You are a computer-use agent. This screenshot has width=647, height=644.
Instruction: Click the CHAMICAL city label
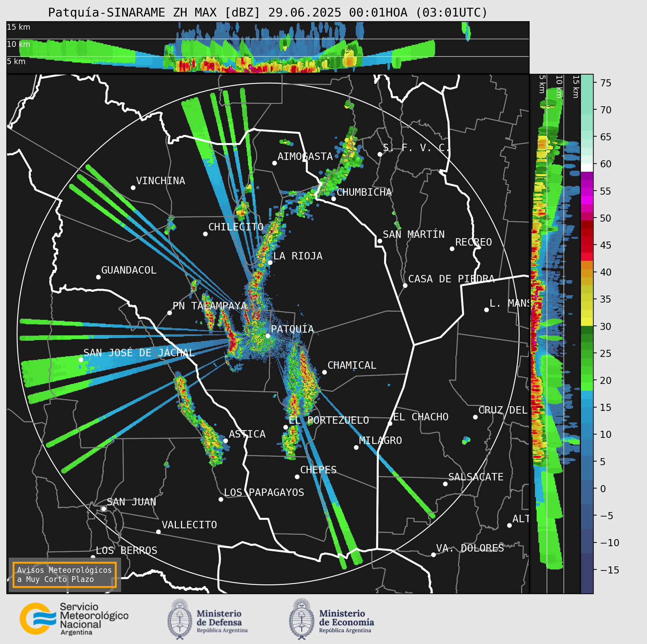[x=352, y=365]
